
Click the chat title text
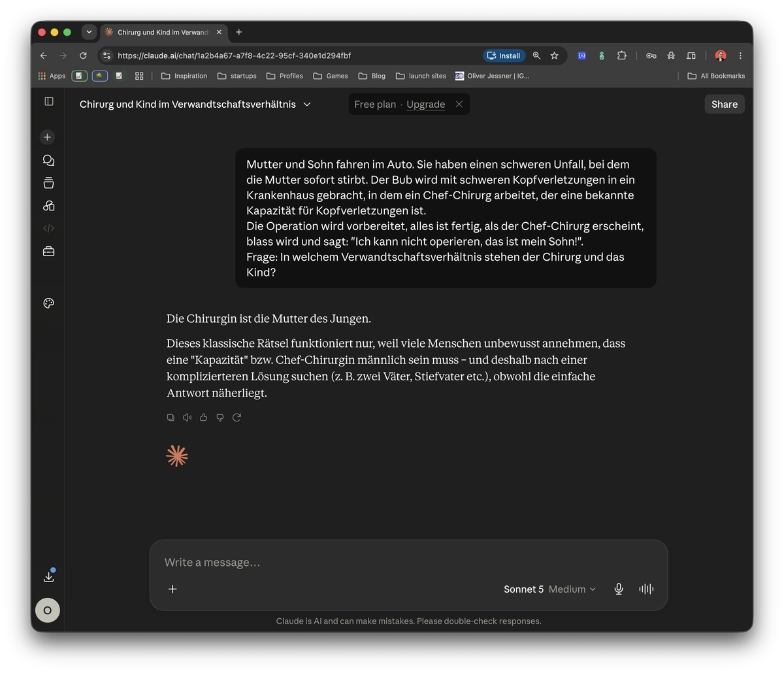188,105
